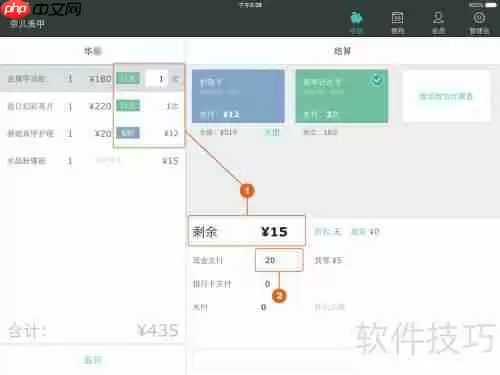Click the quantity field in the ¥180 row
Screen dimensions: 500x375
(x=157, y=79)
